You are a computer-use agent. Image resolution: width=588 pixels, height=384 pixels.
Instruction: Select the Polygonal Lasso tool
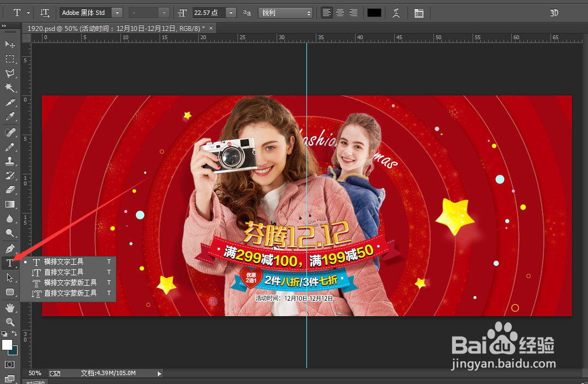[x=10, y=73]
